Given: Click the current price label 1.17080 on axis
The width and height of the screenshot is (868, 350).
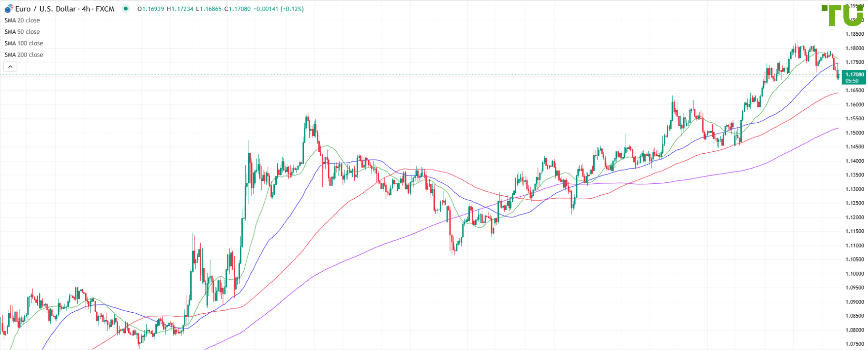Looking at the screenshot, I should click(x=854, y=74).
